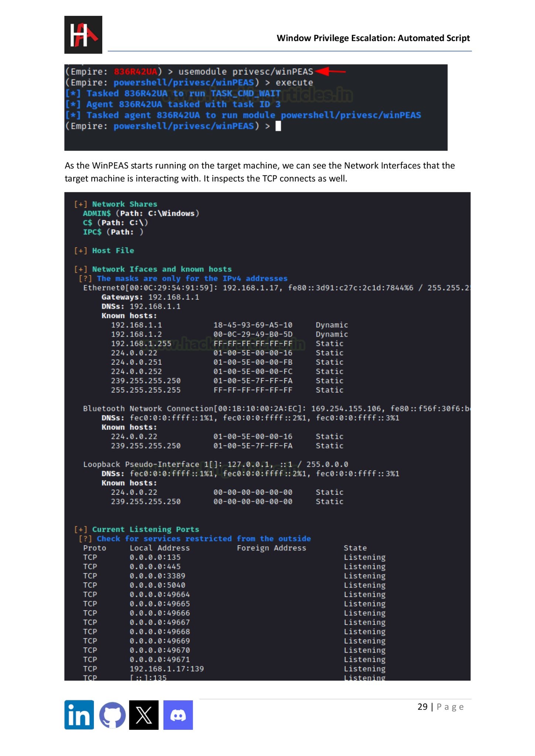535x756 pixels.
Task: Open the Discord icon link
Action: [178, 715]
